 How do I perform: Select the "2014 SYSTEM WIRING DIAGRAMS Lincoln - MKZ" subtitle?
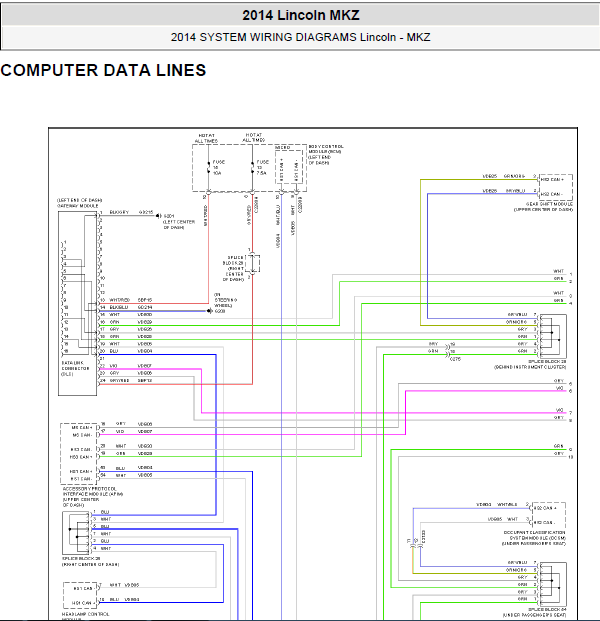point(301,37)
